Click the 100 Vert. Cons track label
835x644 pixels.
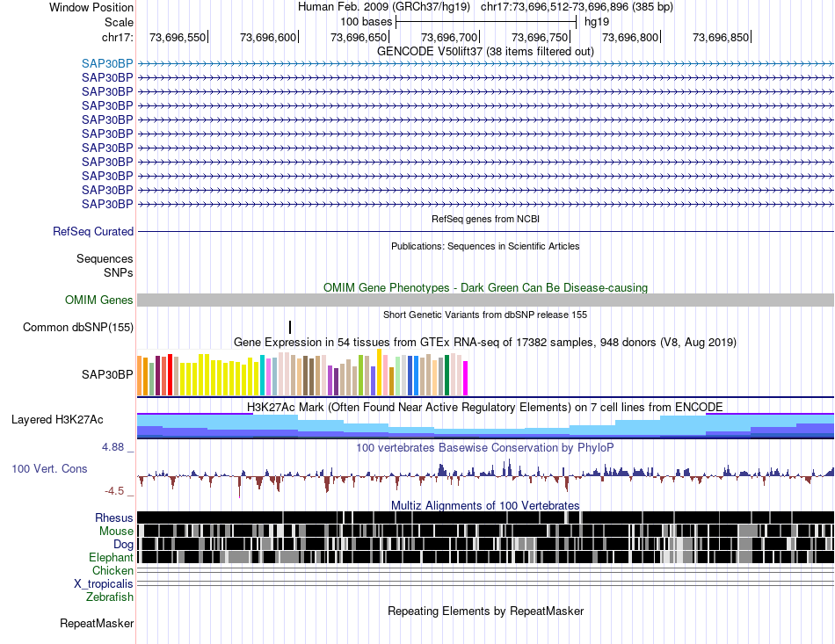(49, 468)
